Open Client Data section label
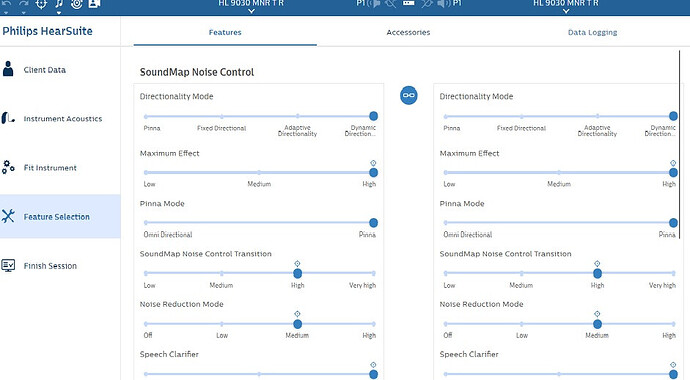The image size is (690, 380). (44, 70)
